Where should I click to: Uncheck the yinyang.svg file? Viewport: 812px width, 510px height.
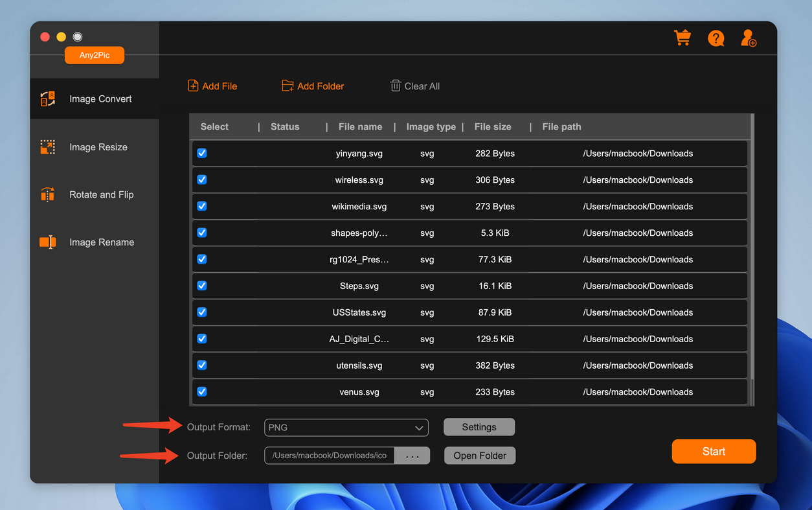point(201,153)
